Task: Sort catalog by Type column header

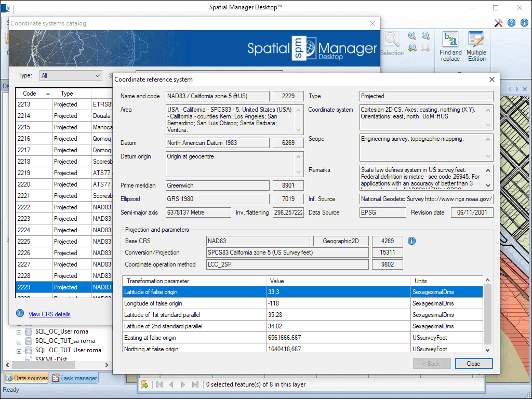Action: tap(72, 94)
